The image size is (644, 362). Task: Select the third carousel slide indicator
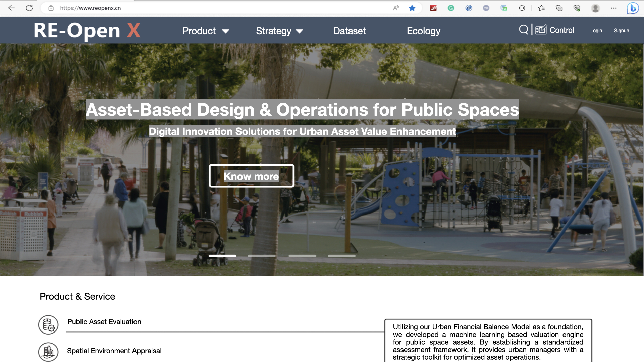[x=302, y=256]
